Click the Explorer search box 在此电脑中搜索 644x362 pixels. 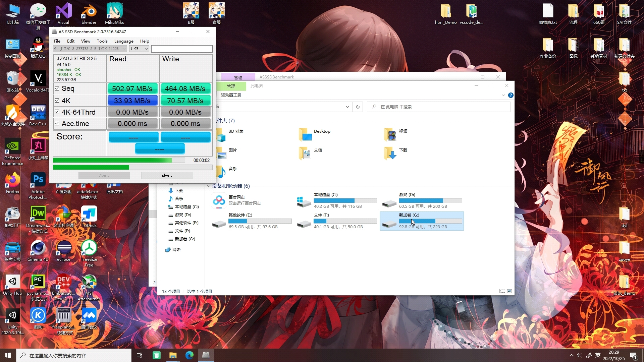pos(438,107)
